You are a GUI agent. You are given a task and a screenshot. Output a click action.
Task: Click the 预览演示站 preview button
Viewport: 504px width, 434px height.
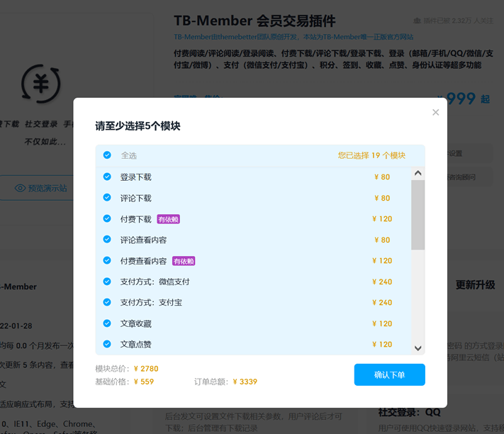pos(37,188)
